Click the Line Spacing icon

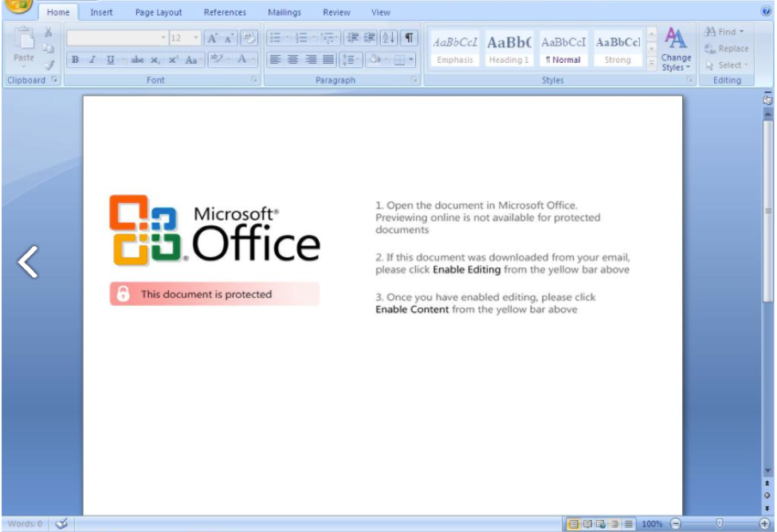pyautogui.click(x=348, y=60)
